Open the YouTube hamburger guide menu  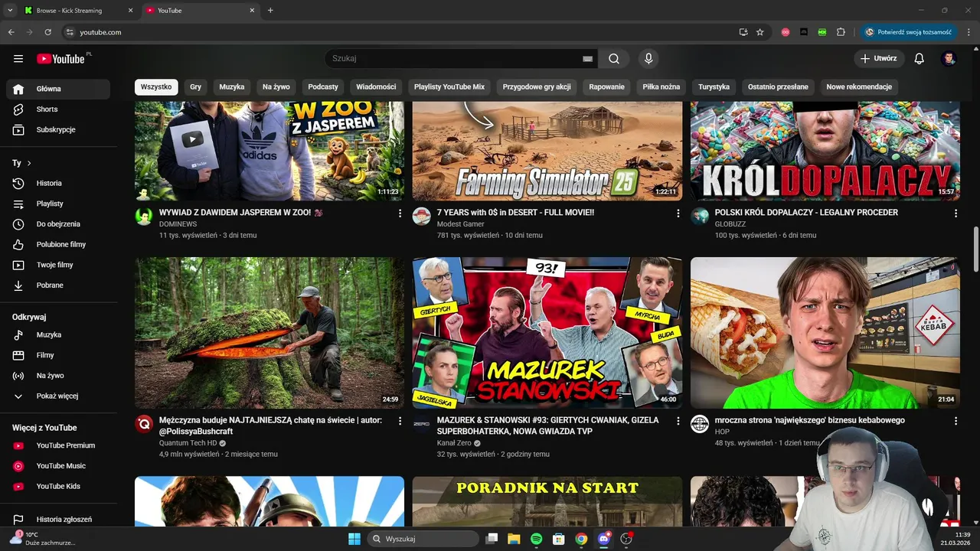18,59
